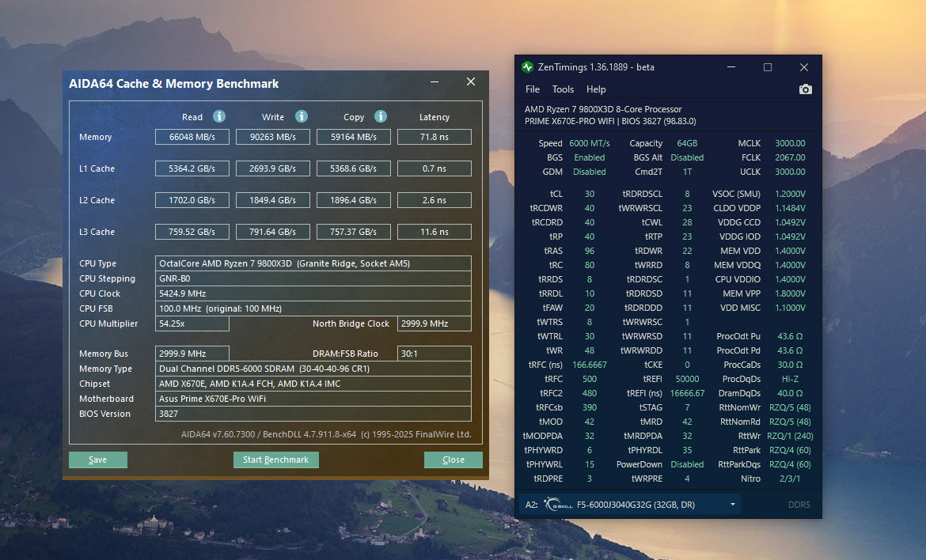
Task: Click the PowerDown Disabled value
Action: tap(687, 464)
